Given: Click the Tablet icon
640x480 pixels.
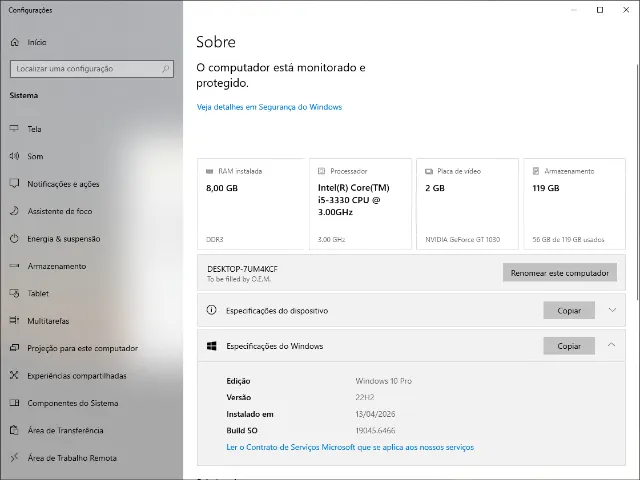Looking at the screenshot, I should [14, 293].
